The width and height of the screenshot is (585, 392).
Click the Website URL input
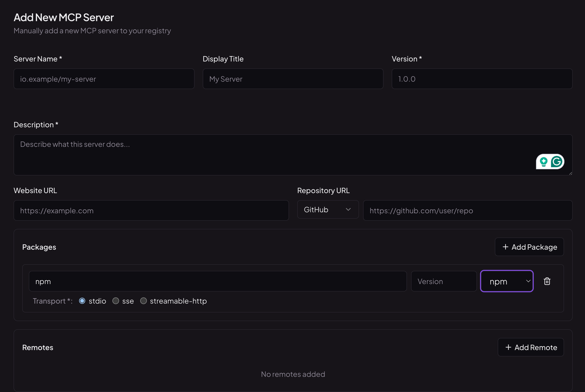[151, 210]
